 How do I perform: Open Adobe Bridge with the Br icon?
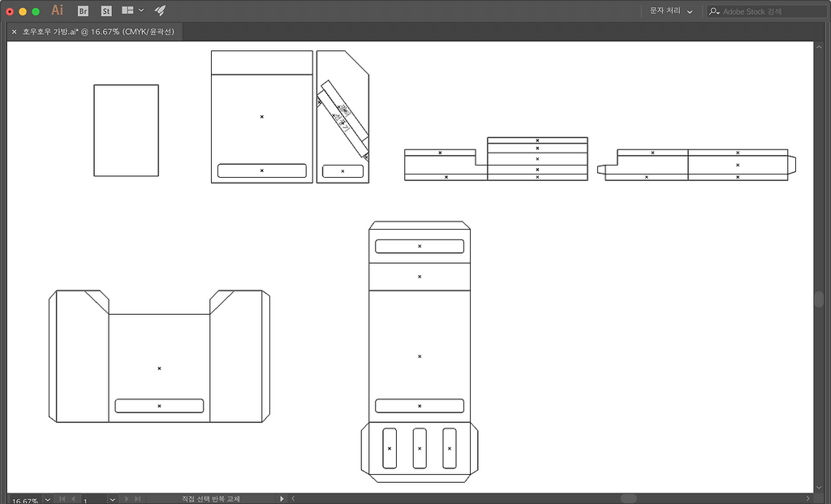(83, 11)
